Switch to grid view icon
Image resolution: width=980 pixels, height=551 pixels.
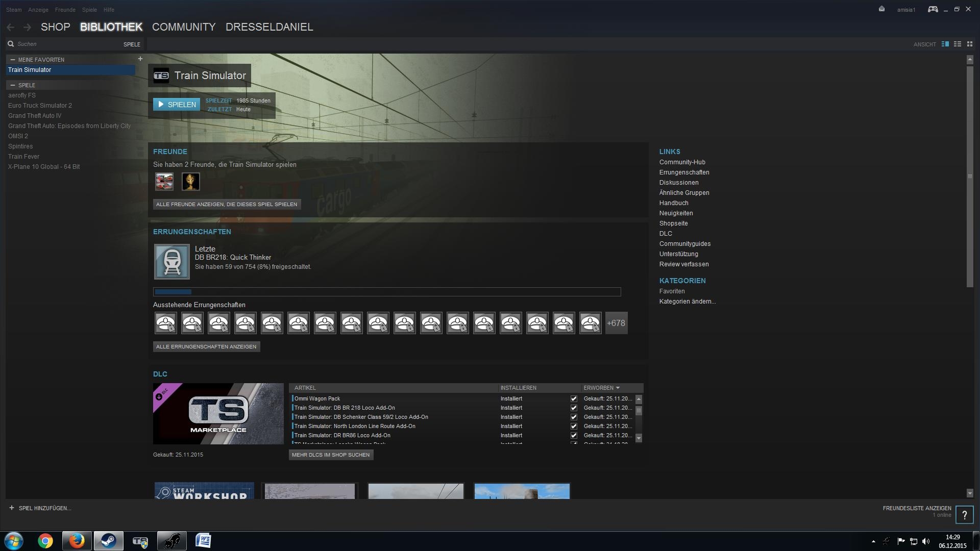coord(970,44)
